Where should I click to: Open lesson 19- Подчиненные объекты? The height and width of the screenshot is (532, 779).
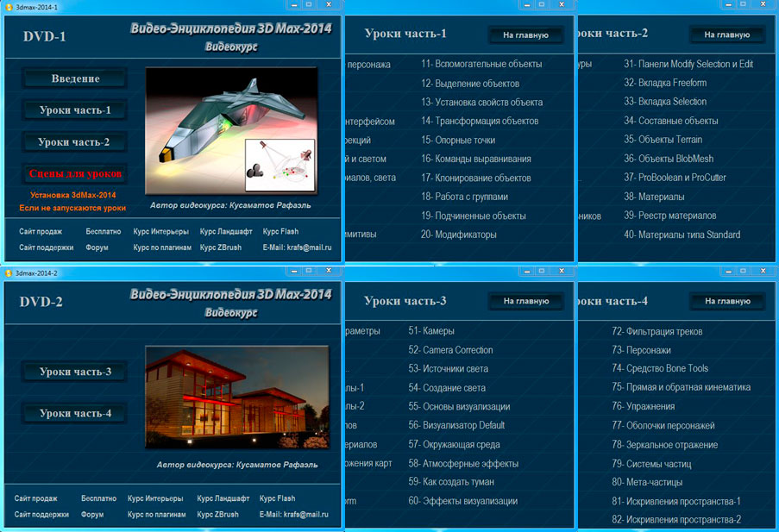[x=474, y=216]
